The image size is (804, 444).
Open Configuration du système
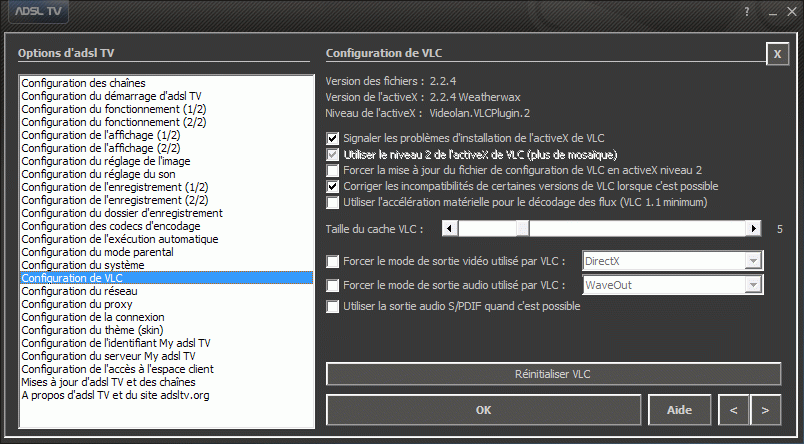(166, 265)
